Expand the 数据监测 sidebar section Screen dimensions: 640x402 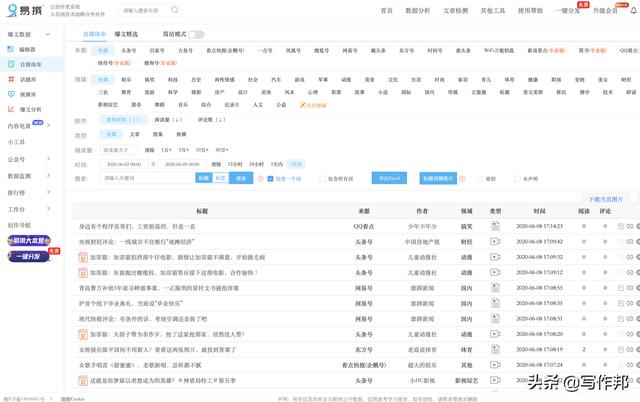[x=48, y=175]
